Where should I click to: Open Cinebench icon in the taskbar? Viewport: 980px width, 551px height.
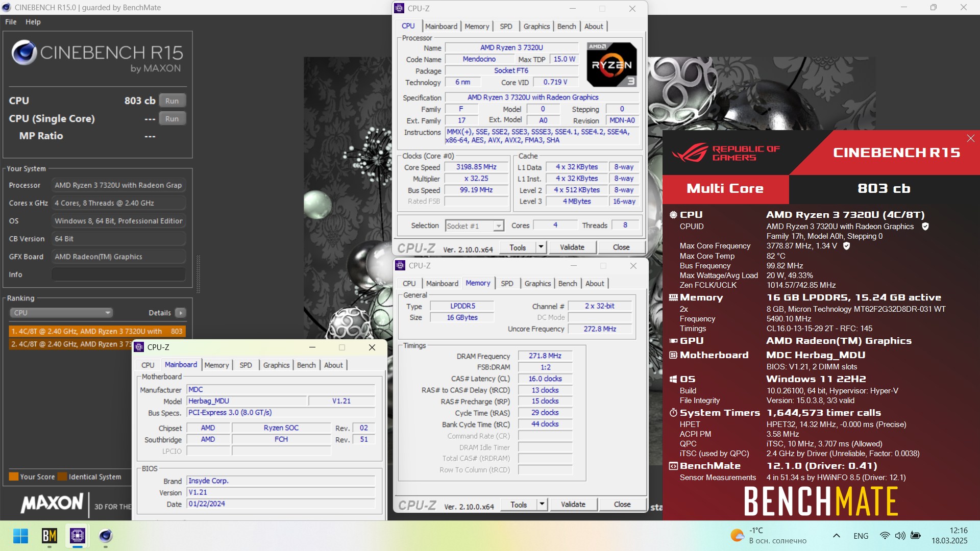click(x=106, y=536)
